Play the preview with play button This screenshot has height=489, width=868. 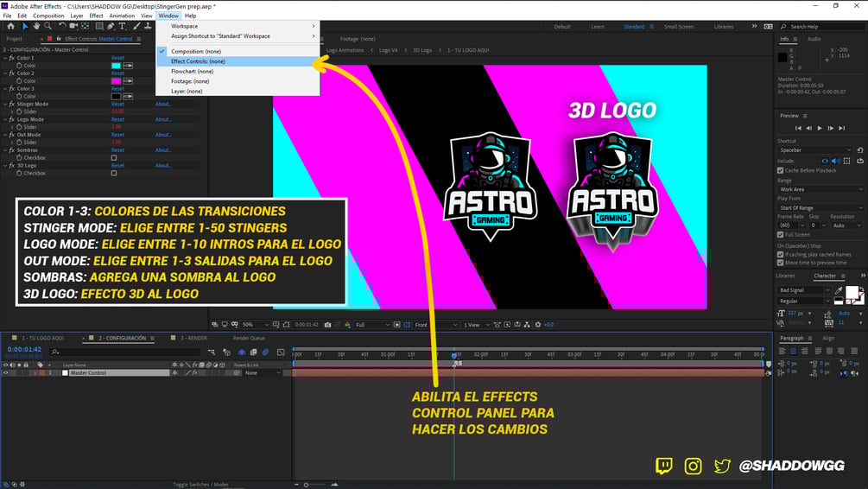coord(820,128)
